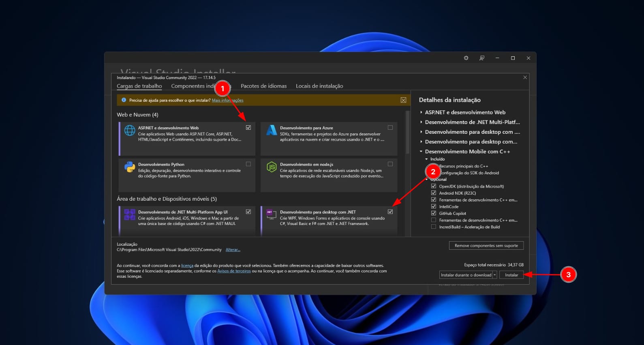The width and height of the screenshot is (644, 345).
Task: Open the Avisos de terceiros link
Action: (234, 271)
